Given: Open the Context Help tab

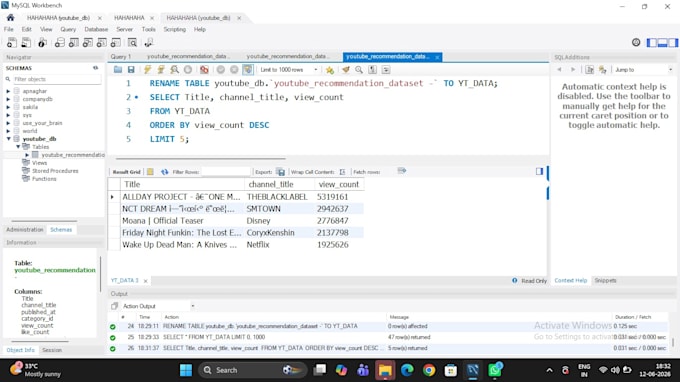Looking at the screenshot, I should click(570, 281).
